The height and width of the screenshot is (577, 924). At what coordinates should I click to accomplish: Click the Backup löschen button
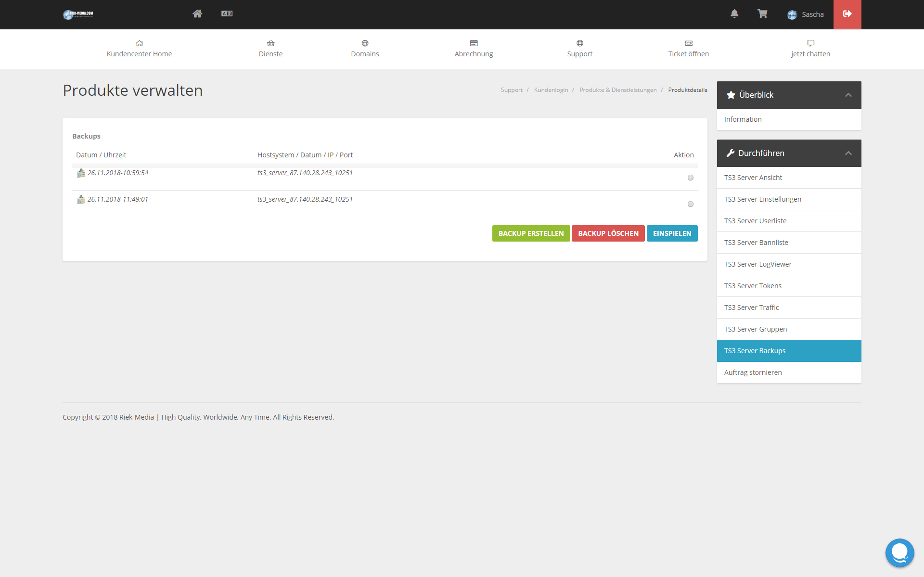click(x=608, y=233)
